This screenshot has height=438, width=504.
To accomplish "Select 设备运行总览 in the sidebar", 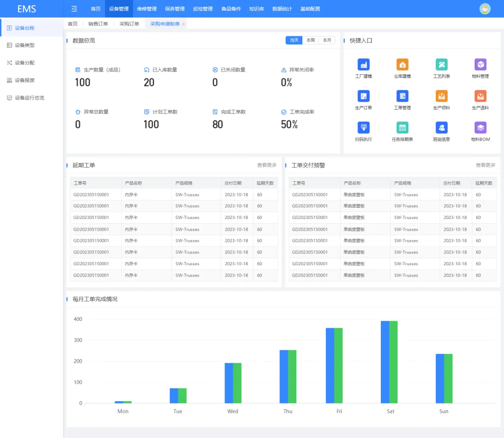I will pos(29,98).
